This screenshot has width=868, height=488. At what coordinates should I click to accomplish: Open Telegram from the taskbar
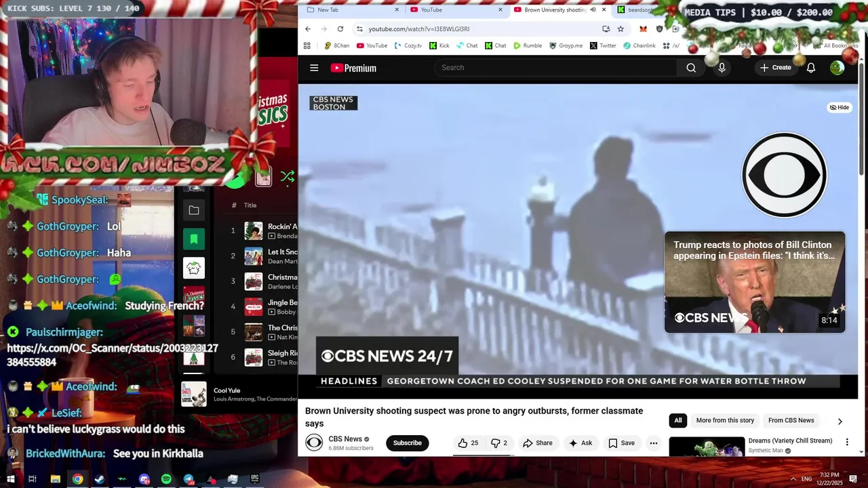(189, 479)
